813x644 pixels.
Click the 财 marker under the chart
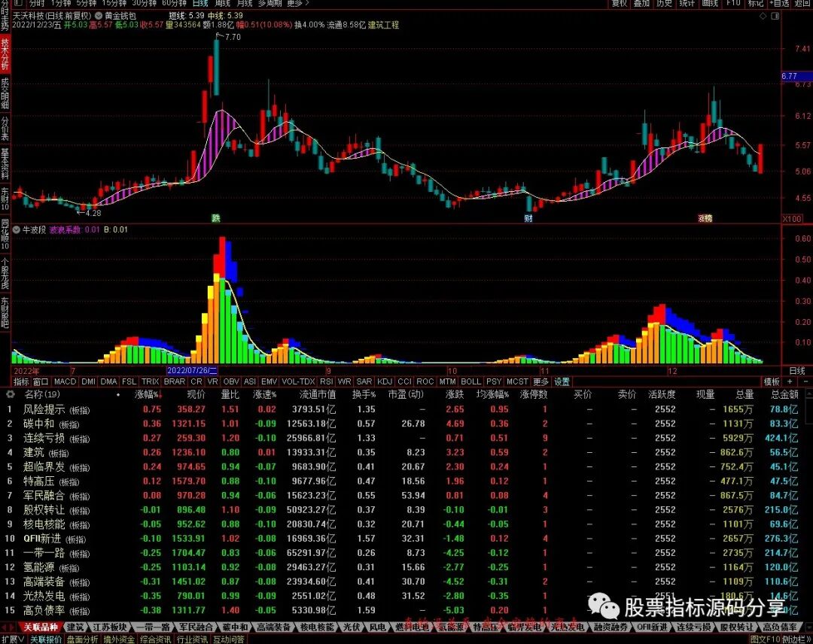(x=528, y=218)
